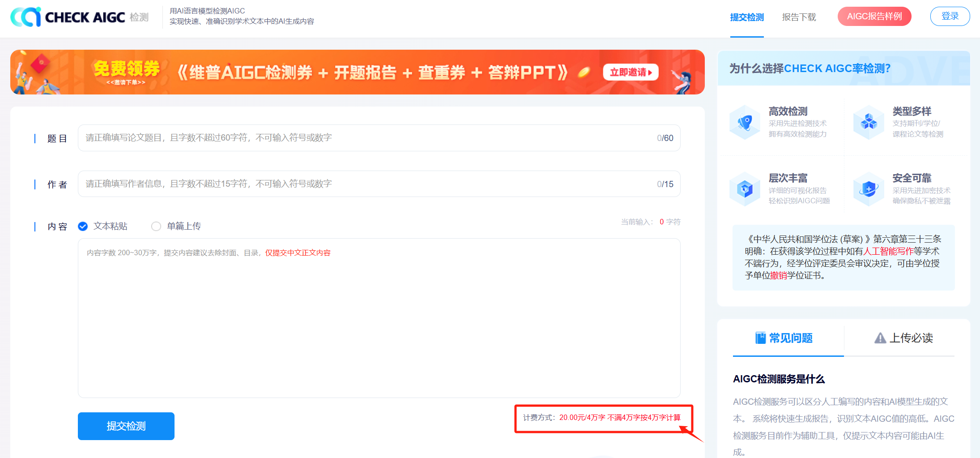Click the 内容 field label

click(x=57, y=227)
